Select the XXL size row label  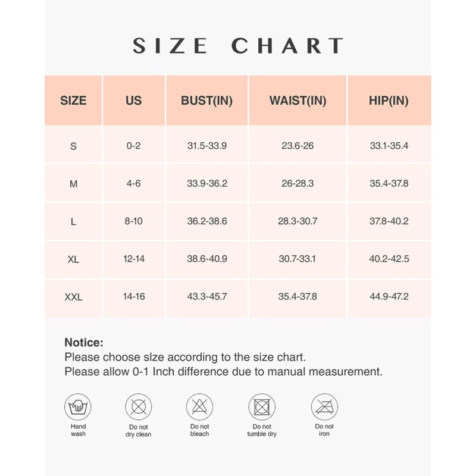[x=73, y=297]
